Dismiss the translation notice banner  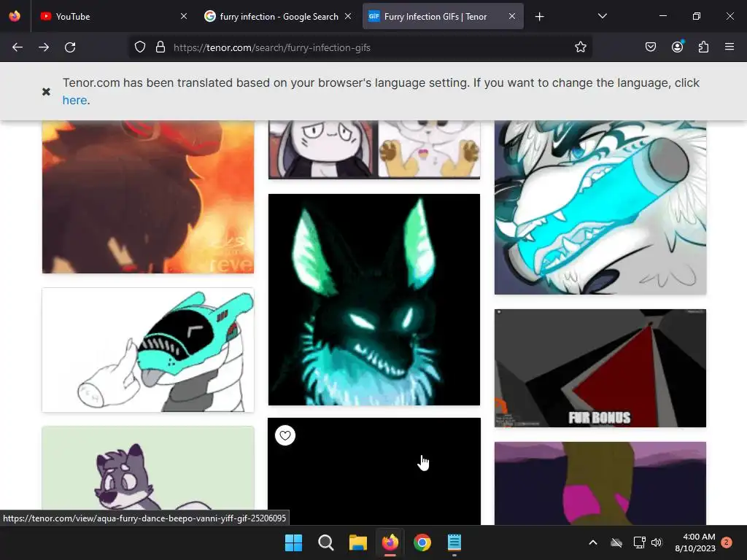click(46, 91)
